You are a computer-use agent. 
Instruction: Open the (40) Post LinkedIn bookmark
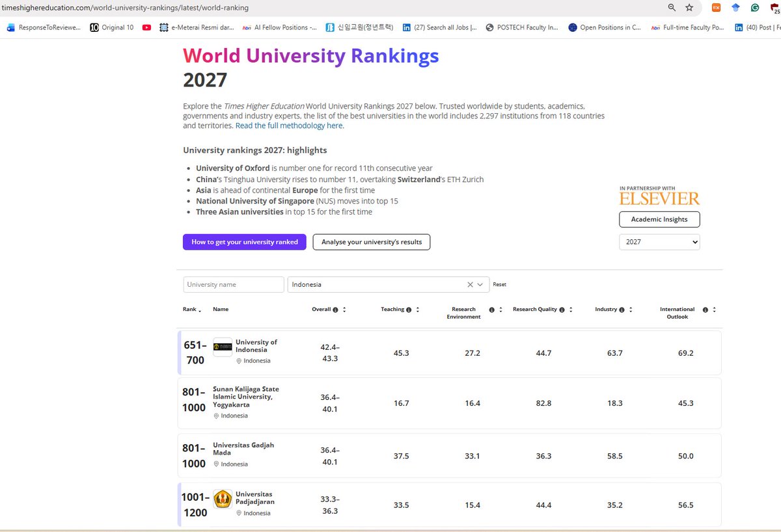tap(758, 27)
